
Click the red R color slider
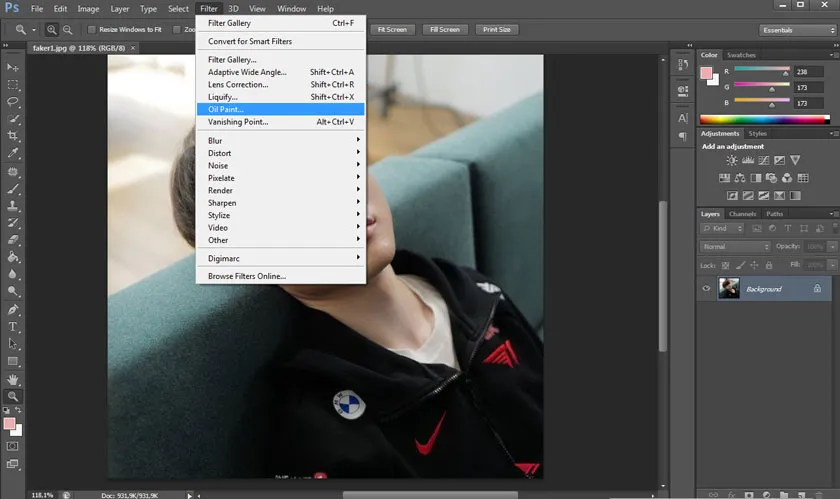pyautogui.click(x=762, y=72)
